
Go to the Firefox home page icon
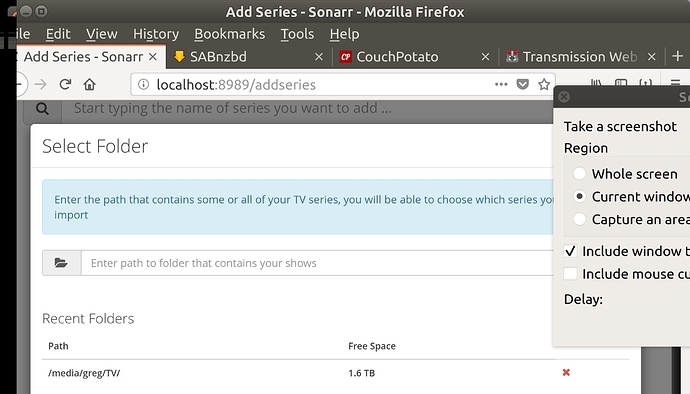(90, 84)
